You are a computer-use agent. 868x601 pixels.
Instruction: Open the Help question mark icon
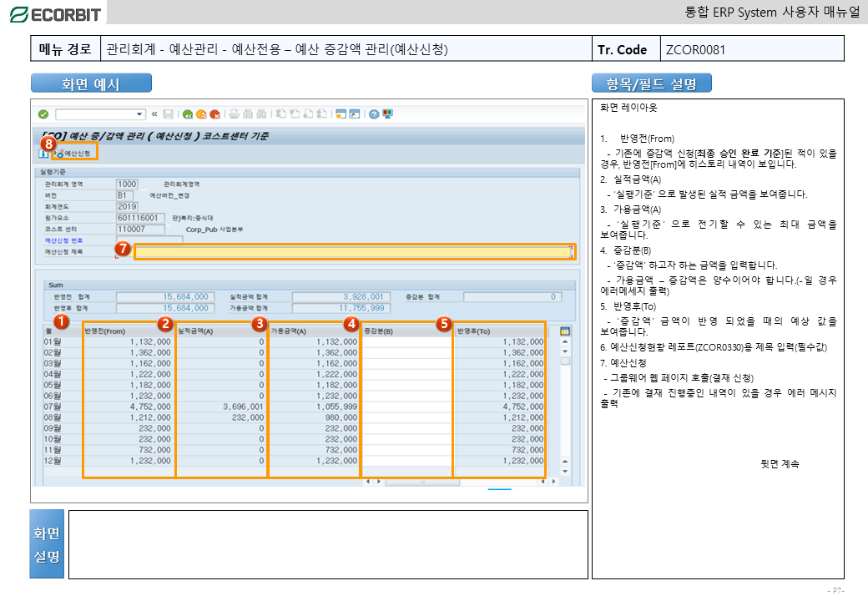pyautogui.click(x=374, y=114)
